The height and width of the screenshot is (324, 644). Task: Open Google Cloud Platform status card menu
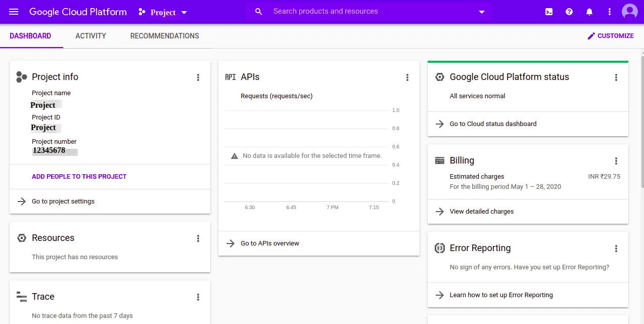point(616,77)
